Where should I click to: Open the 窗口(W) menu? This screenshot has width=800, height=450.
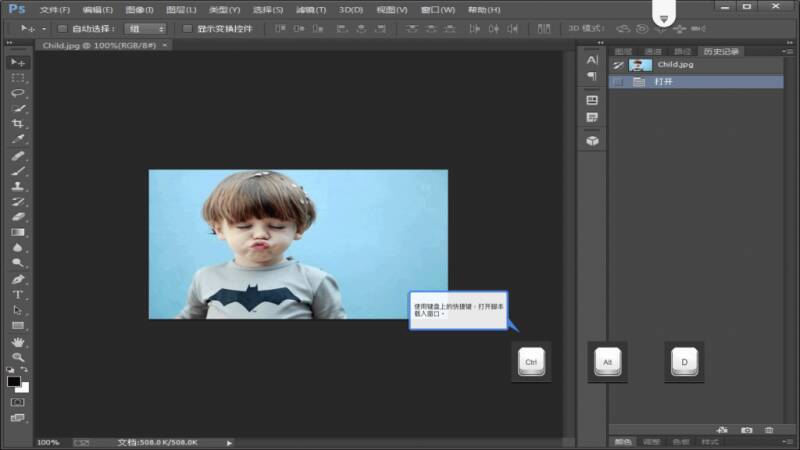click(x=438, y=10)
